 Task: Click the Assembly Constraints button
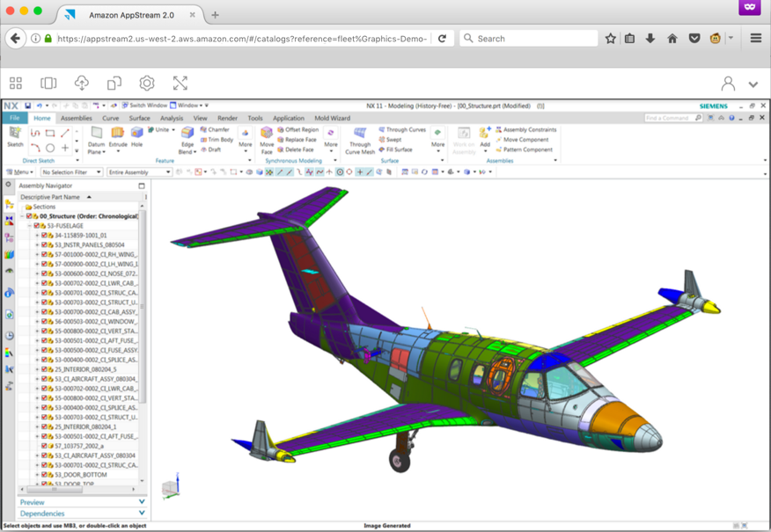tap(525, 129)
